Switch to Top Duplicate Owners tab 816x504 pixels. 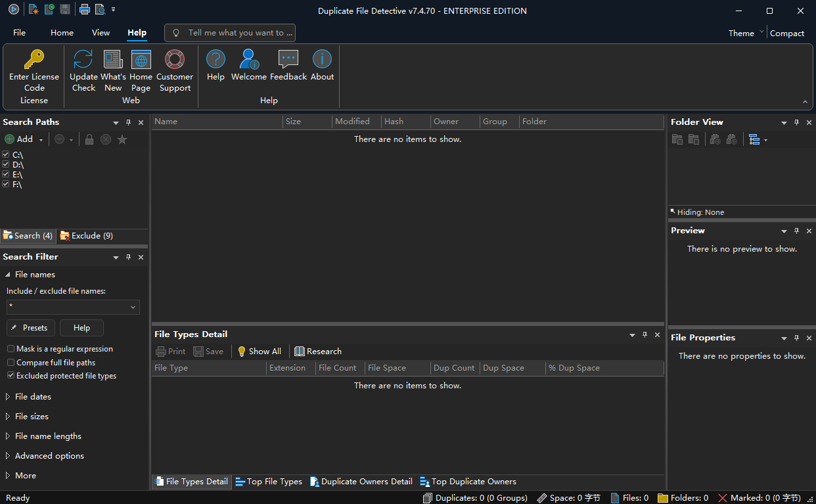coord(468,482)
